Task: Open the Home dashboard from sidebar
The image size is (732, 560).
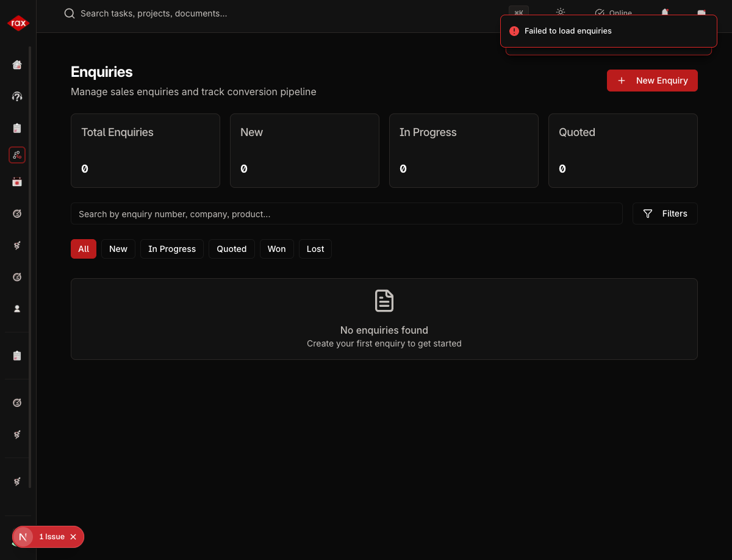Action: tap(16, 65)
